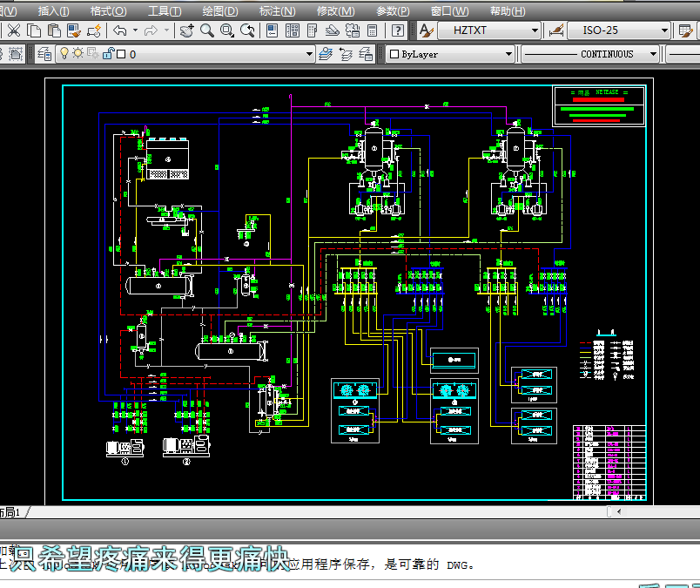Expand the redo history arrow
Viewport: 700px width, 588px height.
point(167,30)
